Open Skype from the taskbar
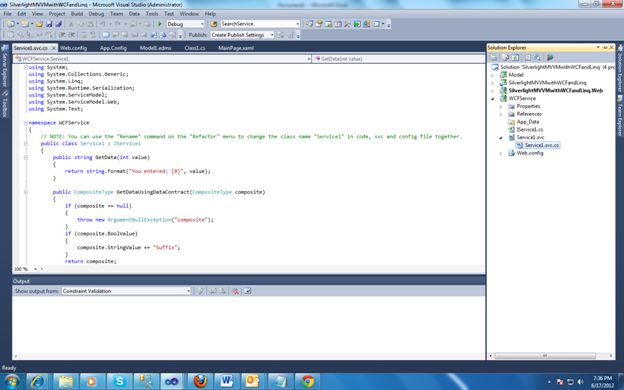624x390 pixels. 119,381
